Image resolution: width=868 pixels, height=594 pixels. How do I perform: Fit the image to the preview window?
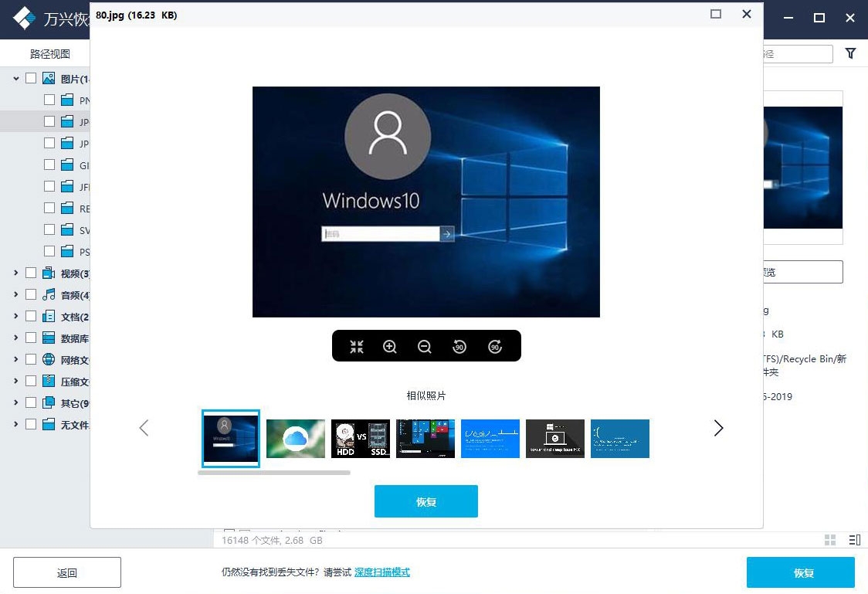pyautogui.click(x=357, y=346)
